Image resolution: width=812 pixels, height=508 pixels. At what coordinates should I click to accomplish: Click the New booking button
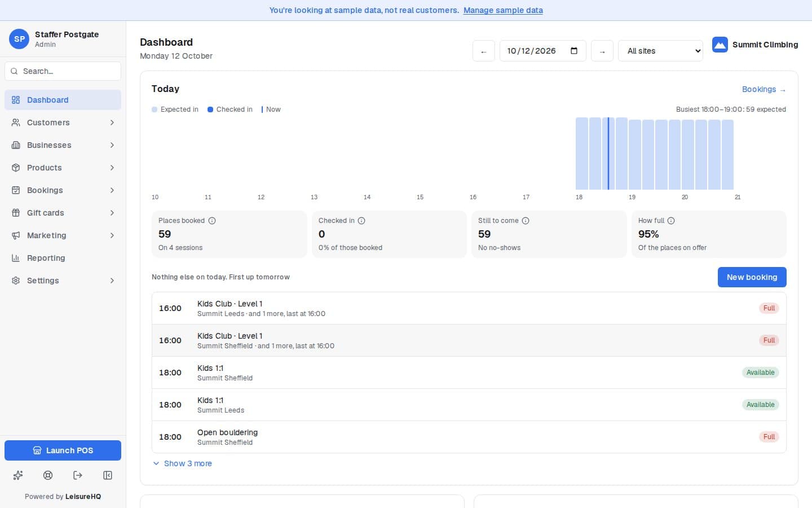tap(752, 277)
